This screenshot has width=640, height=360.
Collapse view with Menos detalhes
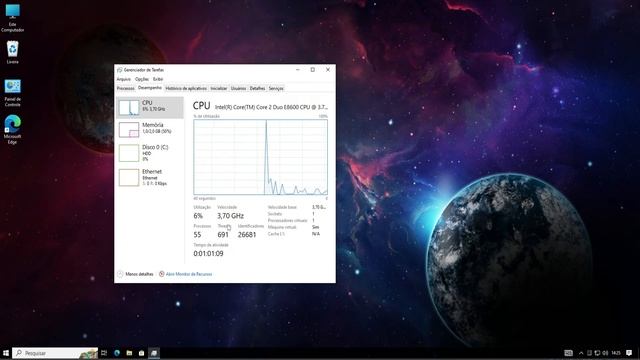[136, 274]
